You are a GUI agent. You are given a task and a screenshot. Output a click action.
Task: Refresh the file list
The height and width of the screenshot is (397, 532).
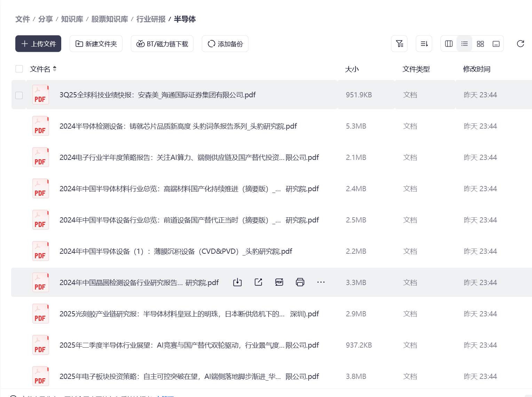click(x=521, y=44)
